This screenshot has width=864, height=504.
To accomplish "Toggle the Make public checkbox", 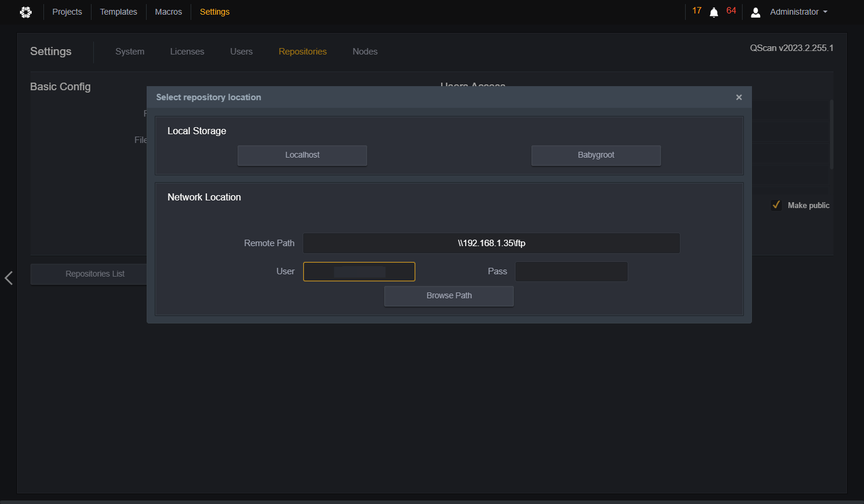I will (776, 205).
